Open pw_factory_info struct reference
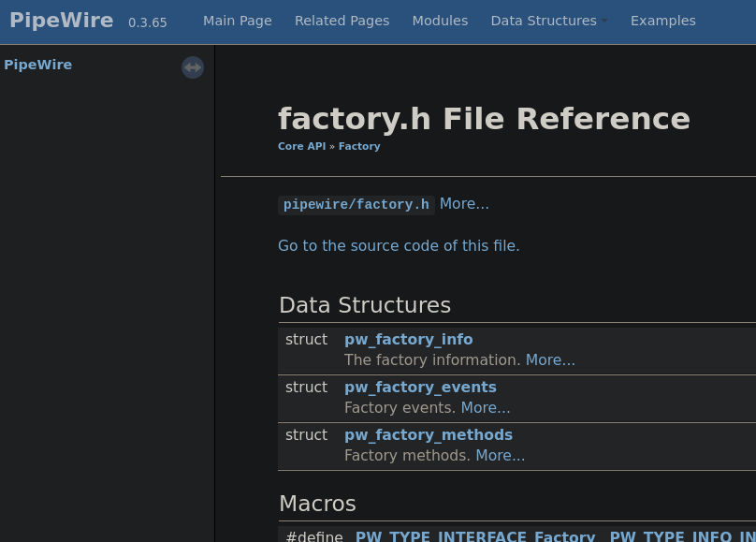756x542 pixels. 408,339
